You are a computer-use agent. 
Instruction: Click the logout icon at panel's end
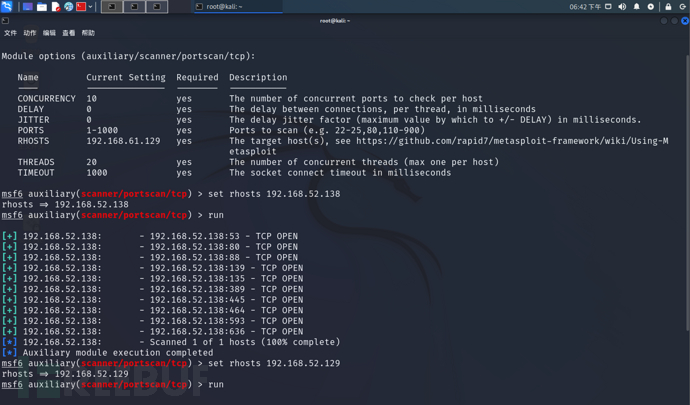tap(682, 7)
